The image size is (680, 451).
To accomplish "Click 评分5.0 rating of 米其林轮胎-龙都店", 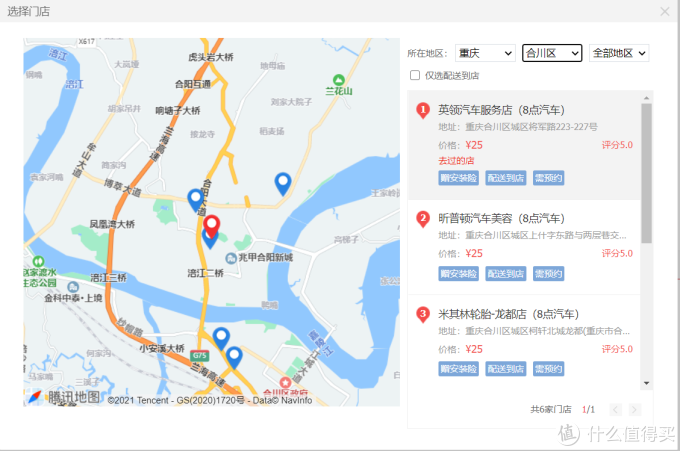I will point(617,349).
